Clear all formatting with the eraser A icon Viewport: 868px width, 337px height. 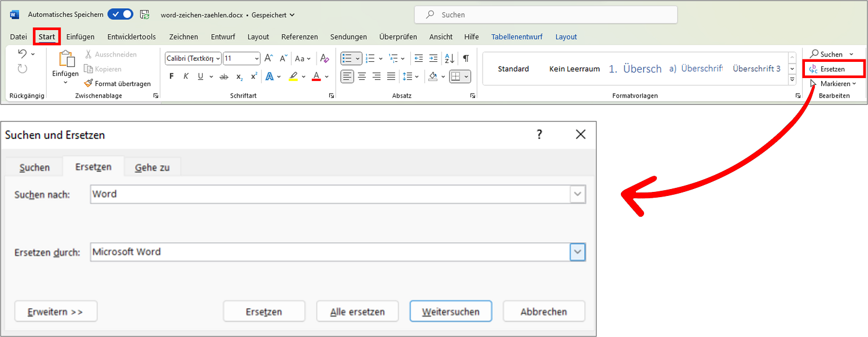pyautogui.click(x=325, y=58)
